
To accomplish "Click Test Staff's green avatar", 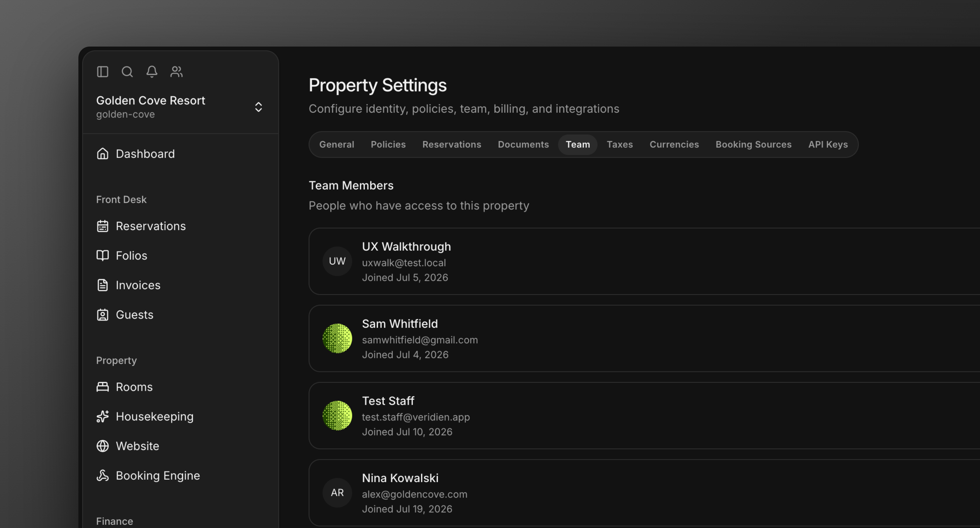I will (337, 416).
